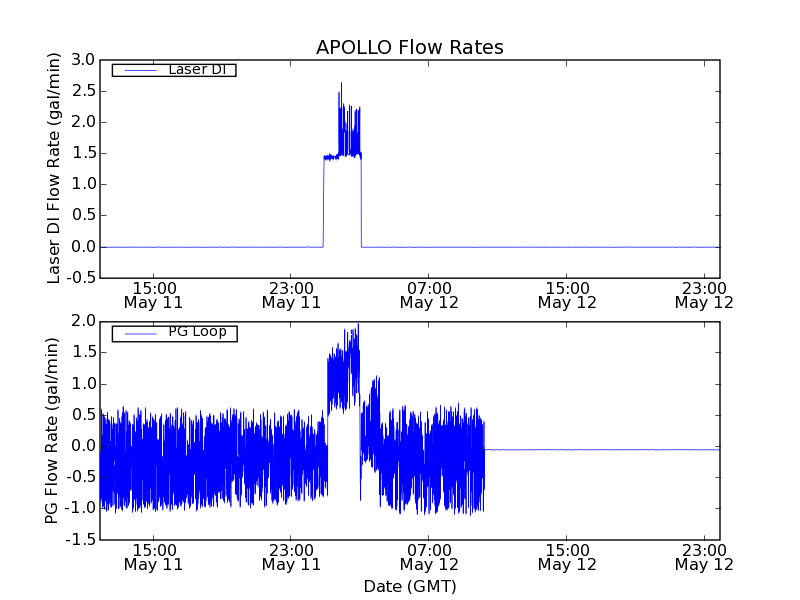The height and width of the screenshot is (600, 800).
Task: Click '15:00 May 11' under the Laser DI plot
Action: coord(154,295)
